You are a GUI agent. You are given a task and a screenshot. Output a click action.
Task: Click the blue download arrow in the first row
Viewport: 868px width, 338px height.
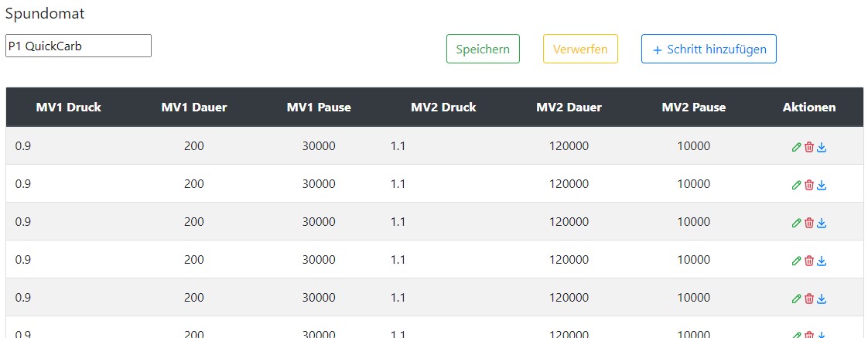tap(822, 147)
